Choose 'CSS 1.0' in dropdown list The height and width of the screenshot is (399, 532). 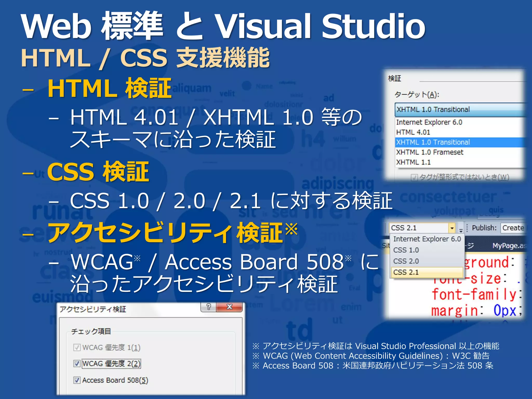coord(427,250)
